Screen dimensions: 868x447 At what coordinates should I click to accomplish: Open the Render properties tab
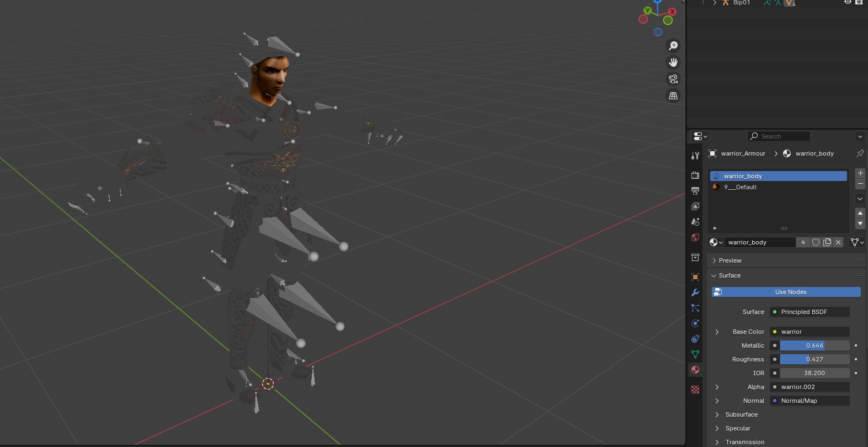(695, 175)
